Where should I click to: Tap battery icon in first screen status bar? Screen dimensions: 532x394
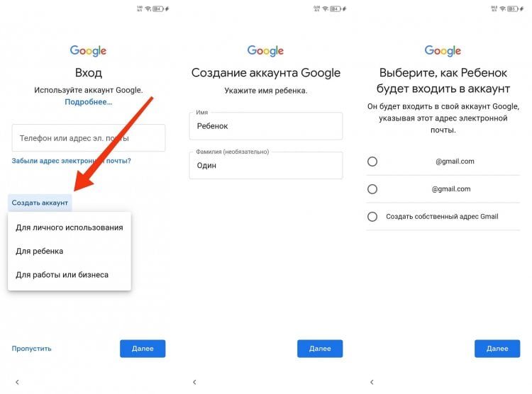pyautogui.click(x=158, y=9)
